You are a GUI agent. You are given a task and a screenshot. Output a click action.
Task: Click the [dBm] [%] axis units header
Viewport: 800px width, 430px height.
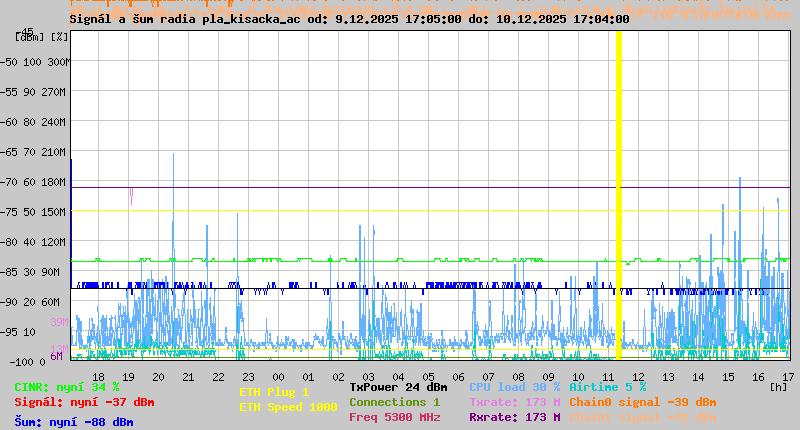(x=42, y=36)
